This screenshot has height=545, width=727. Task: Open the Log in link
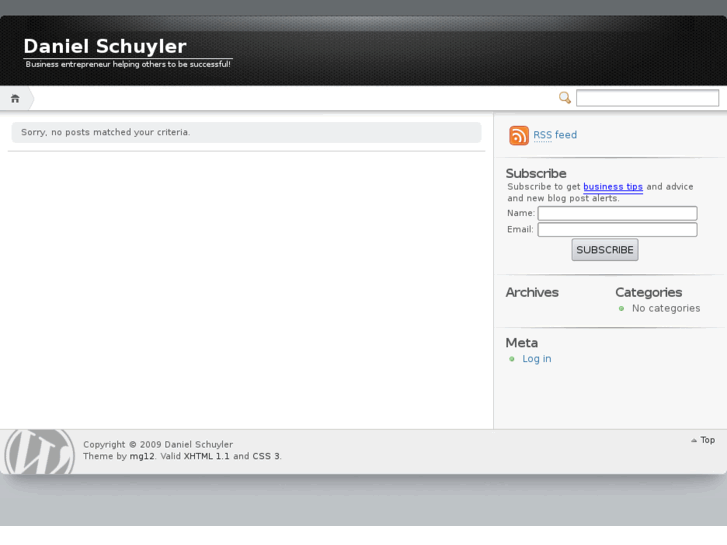coord(536,359)
